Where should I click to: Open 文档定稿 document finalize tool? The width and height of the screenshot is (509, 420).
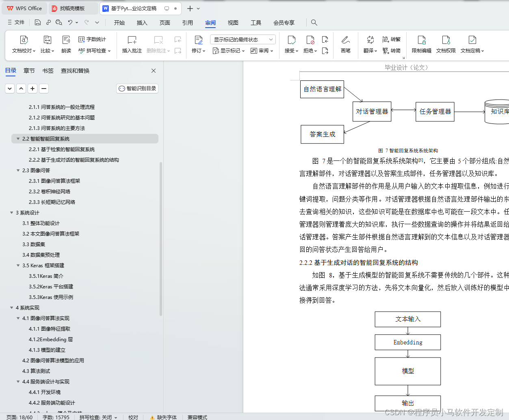[472, 45]
